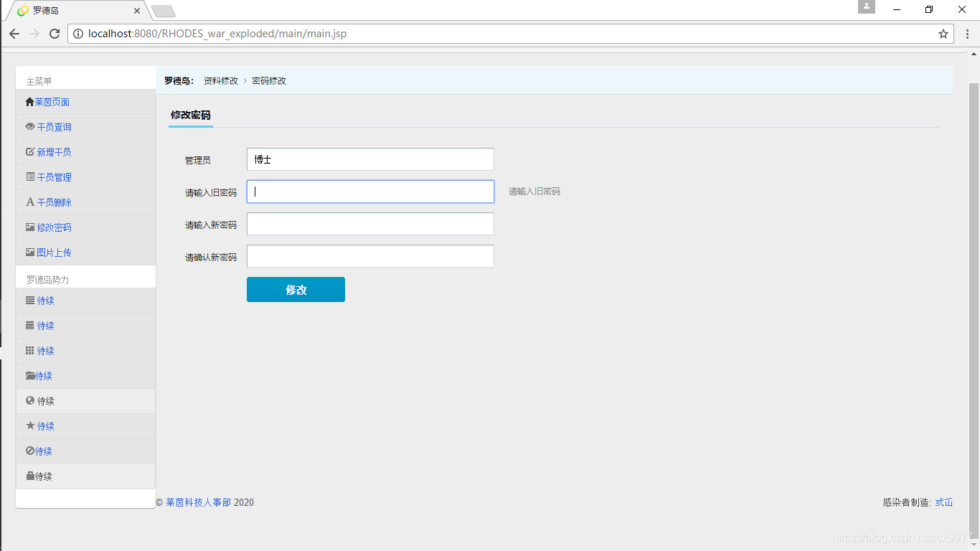
Task: Click 莱茵科技人事部 footer link
Action: click(199, 502)
